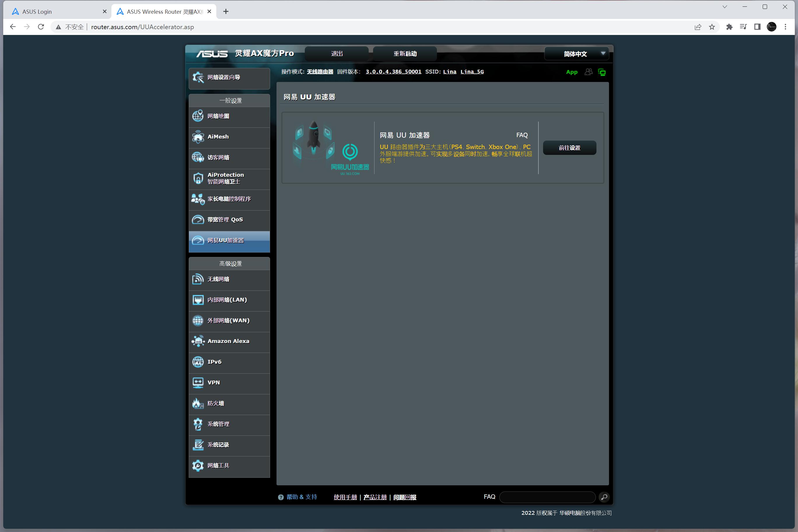The width and height of the screenshot is (798, 532).
Task: Bookmark page with star icon
Action: pyautogui.click(x=712, y=27)
